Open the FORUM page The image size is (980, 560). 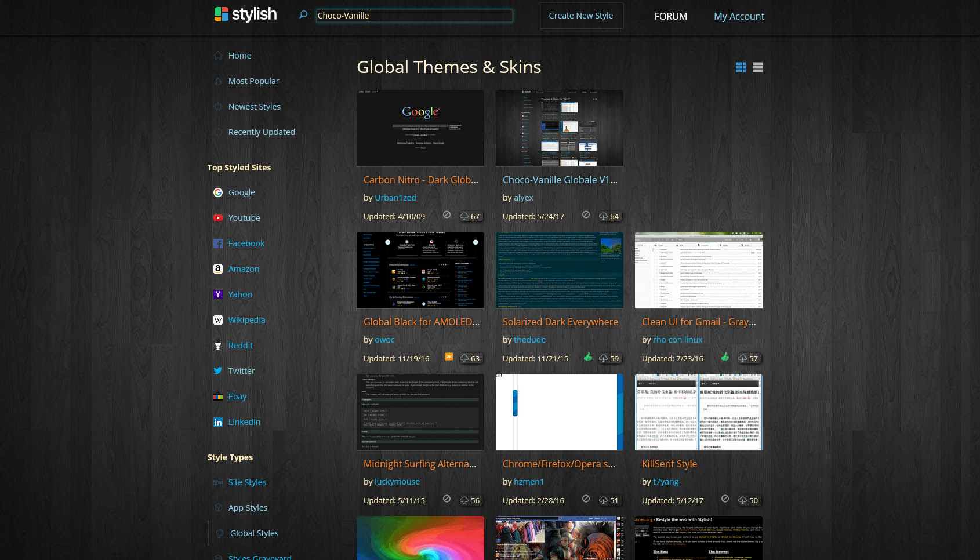tap(670, 16)
